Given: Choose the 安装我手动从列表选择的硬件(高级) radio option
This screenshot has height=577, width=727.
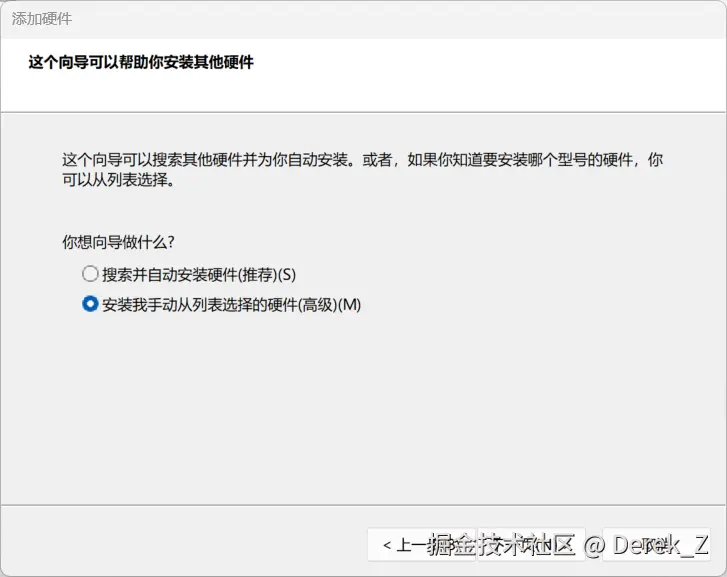Looking at the screenshot, I should (x=90, y=304).
